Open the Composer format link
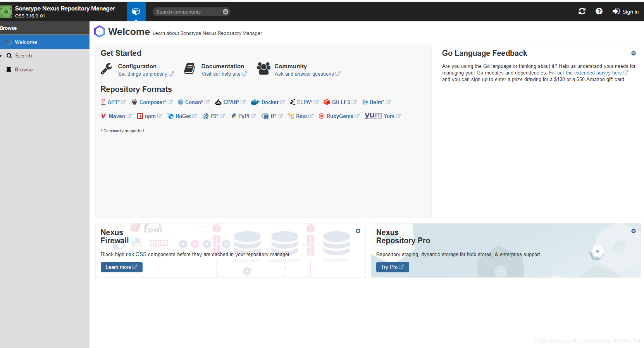This screenshot has width=644, height=348. tap(156, 102)
